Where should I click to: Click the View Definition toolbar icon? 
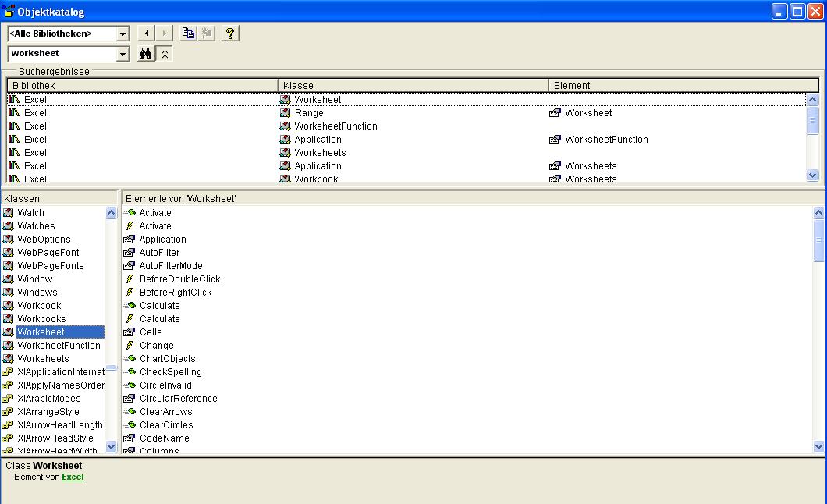[206, 34]
